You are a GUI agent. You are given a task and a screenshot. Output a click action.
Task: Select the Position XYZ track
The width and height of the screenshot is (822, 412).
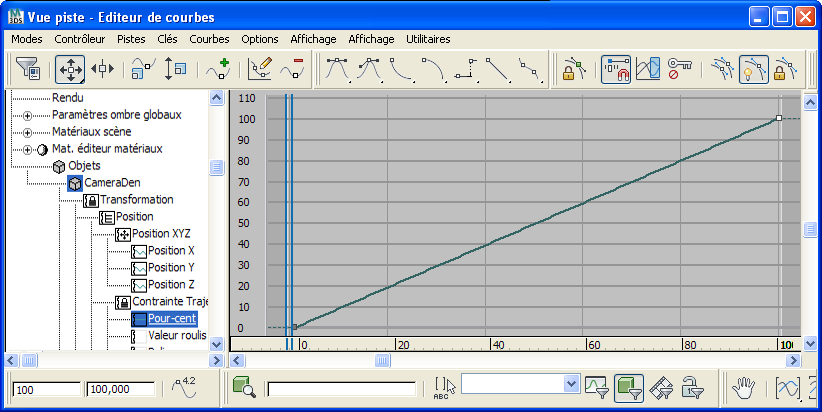click(161, 233)
